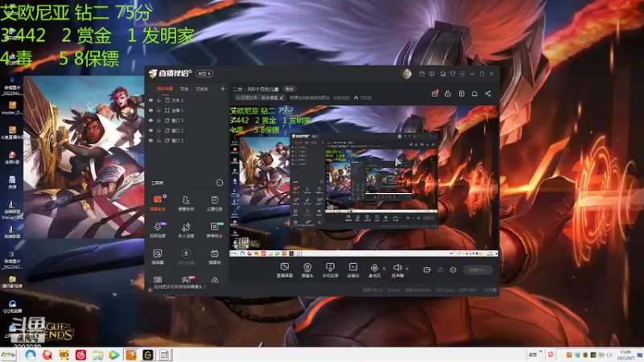Toggle visibility of 窗口3 source
The width and height of the screenshot is (644, 362).
[151, 120]
